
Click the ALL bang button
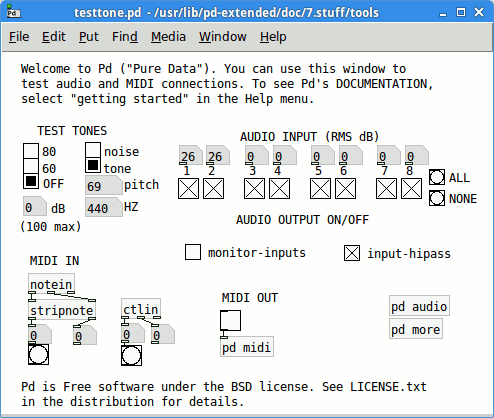click(x=437, y=177)
